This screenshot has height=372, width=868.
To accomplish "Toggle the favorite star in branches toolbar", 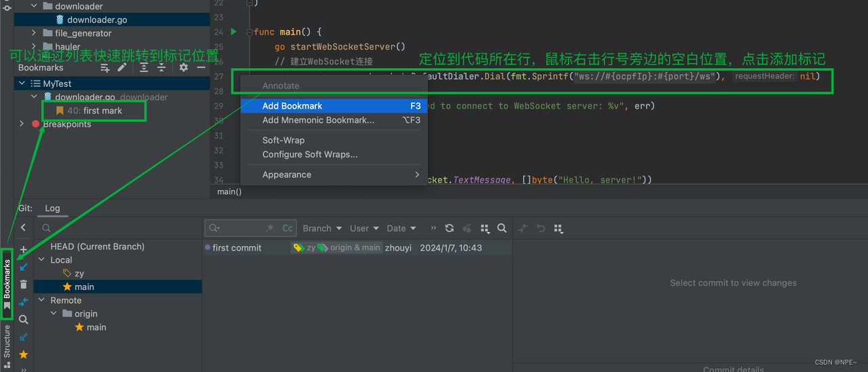I will pos(24,354).
